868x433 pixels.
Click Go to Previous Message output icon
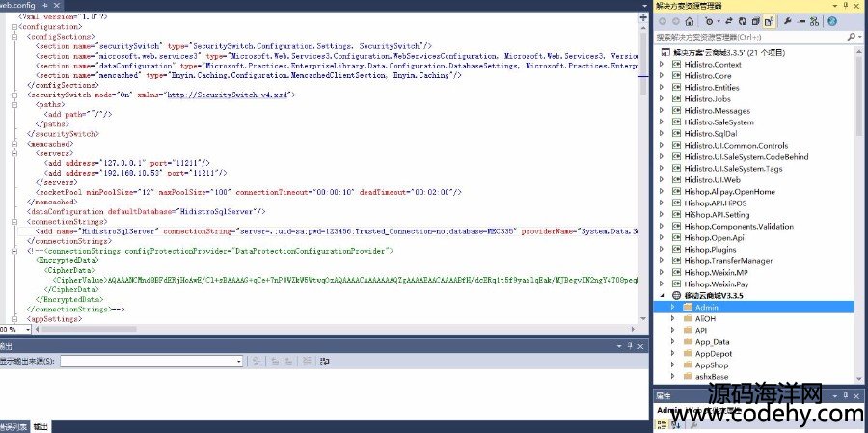click(275, 361)
